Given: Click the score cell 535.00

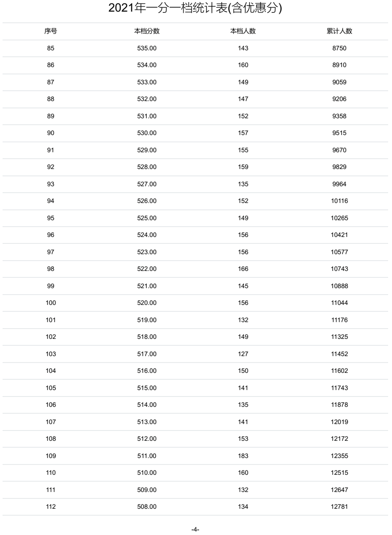Looking at the screenshot, I should (147, 48).
